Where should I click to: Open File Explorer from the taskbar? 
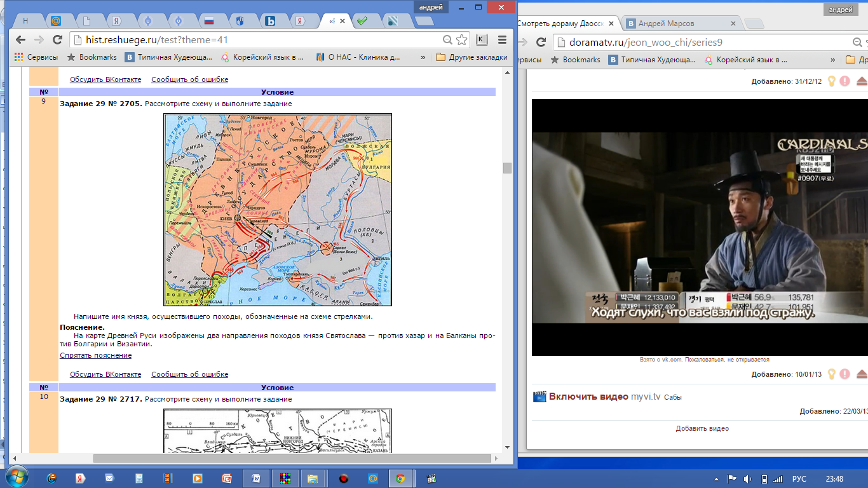(x=313, y=478)
